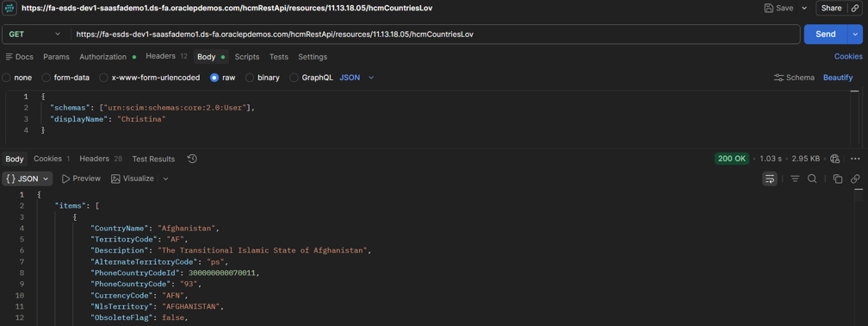The height and width of the screenshot is (326, 868).
Task: Click the "items" array line
Action: tap(77, 205)
